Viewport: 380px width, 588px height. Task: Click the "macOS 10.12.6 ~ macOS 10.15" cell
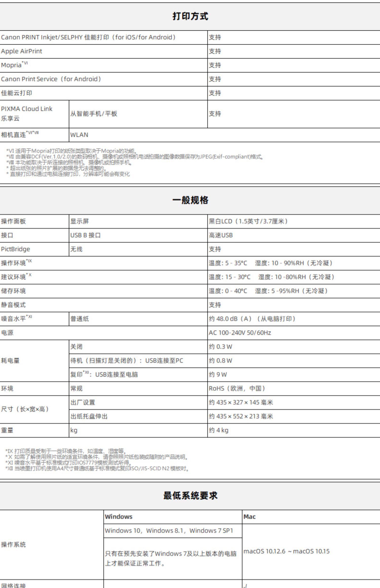(x=287, y=552)
